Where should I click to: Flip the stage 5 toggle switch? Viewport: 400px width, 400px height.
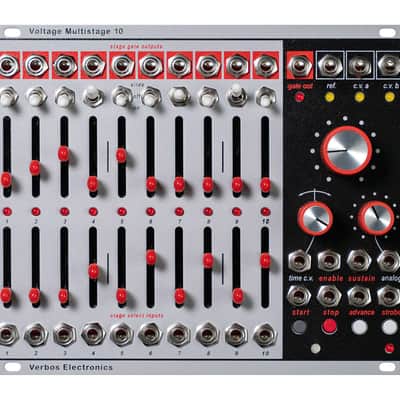(x=122, y=96)
